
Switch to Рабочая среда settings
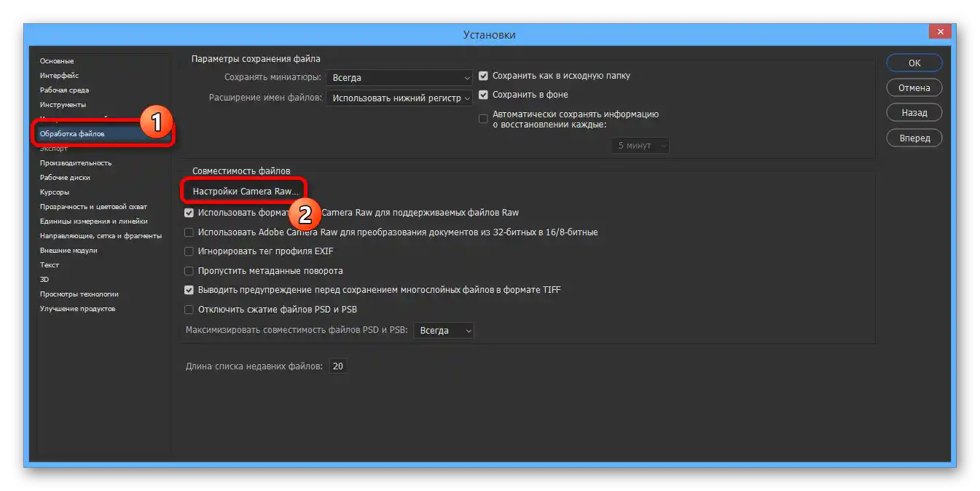tap(64, 90)
